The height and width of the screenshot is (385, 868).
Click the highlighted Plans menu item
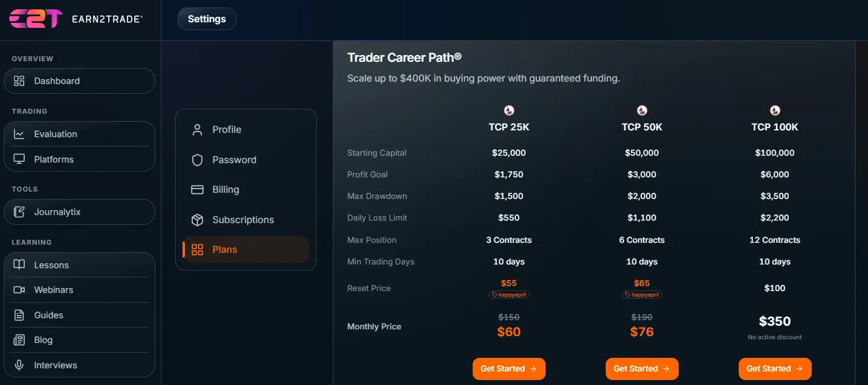coord(224,249)
